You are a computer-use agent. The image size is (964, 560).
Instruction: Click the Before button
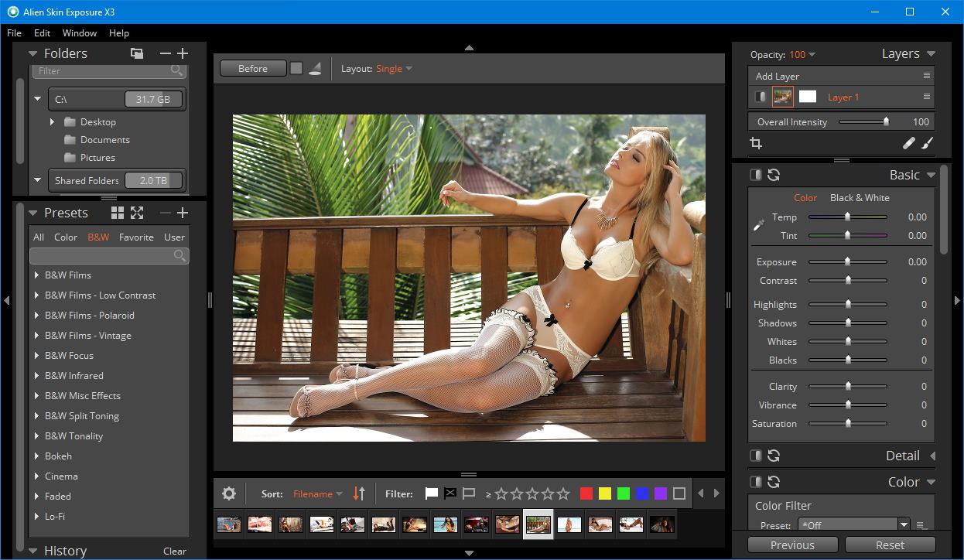coord(252,69)
